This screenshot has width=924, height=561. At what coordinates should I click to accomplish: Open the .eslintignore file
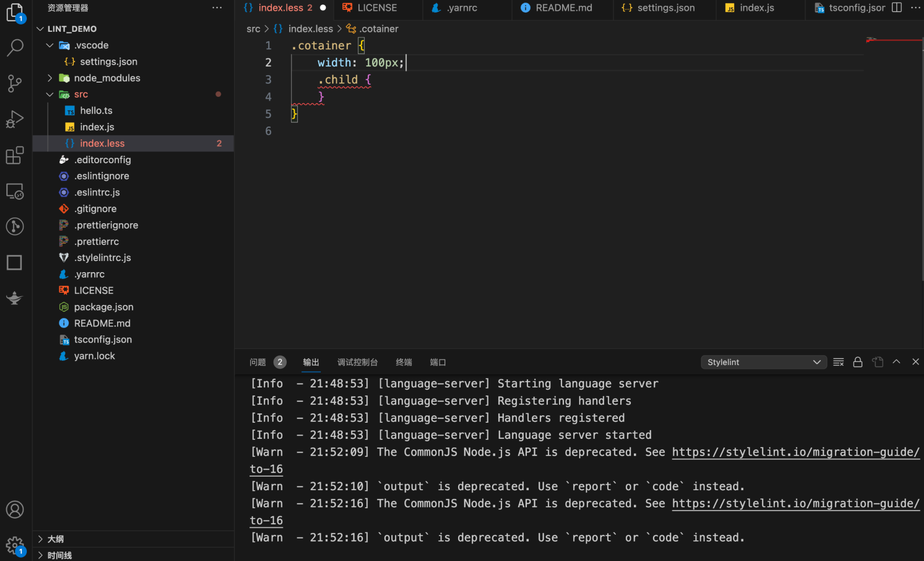133,176
